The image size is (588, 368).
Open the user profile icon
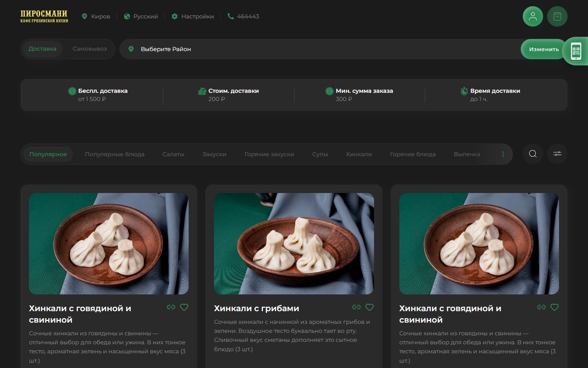pos(532,16)
